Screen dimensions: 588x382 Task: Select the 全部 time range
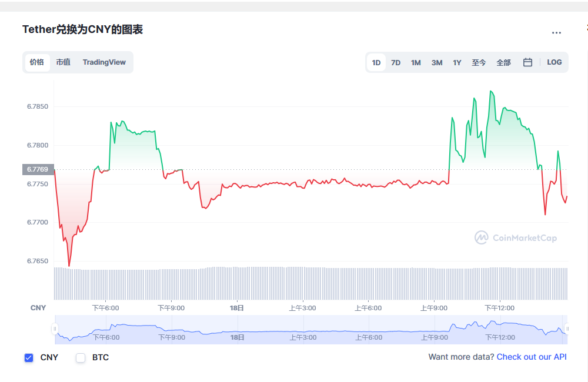pos(503,63)
